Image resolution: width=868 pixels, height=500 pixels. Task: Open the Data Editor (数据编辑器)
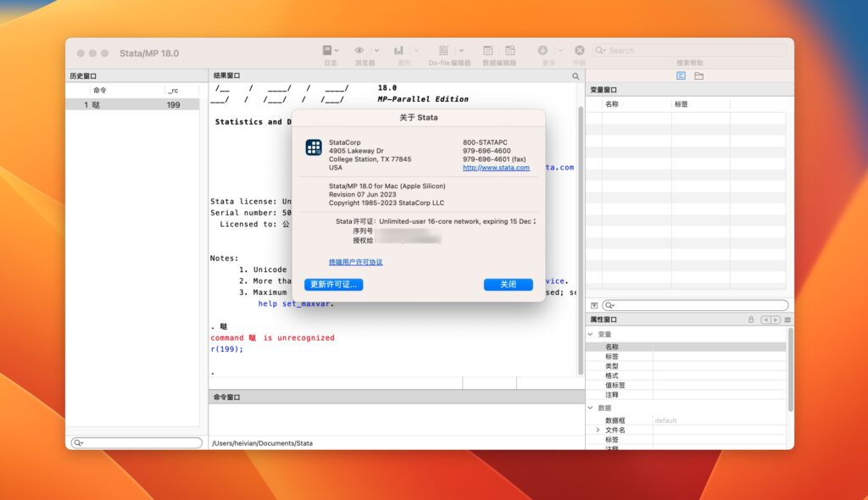click(488, 50)
